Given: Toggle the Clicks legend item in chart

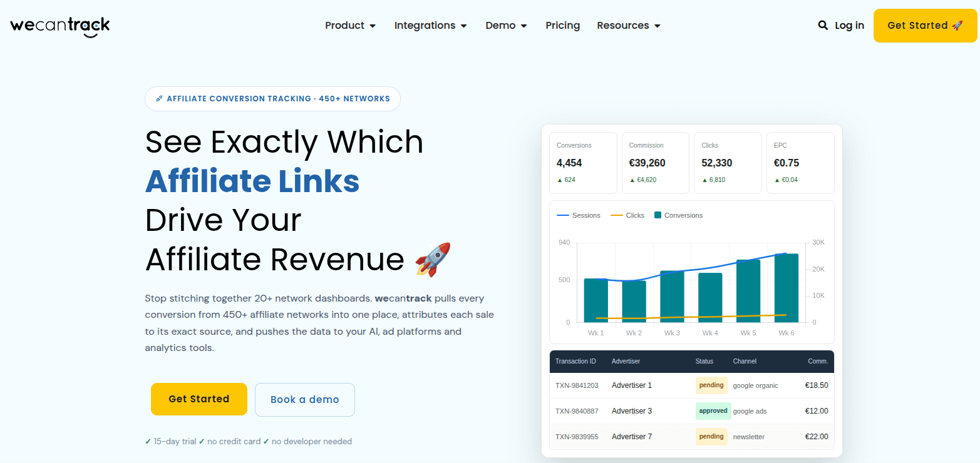Looking at the screenshot, I should (x=627, y=215).
